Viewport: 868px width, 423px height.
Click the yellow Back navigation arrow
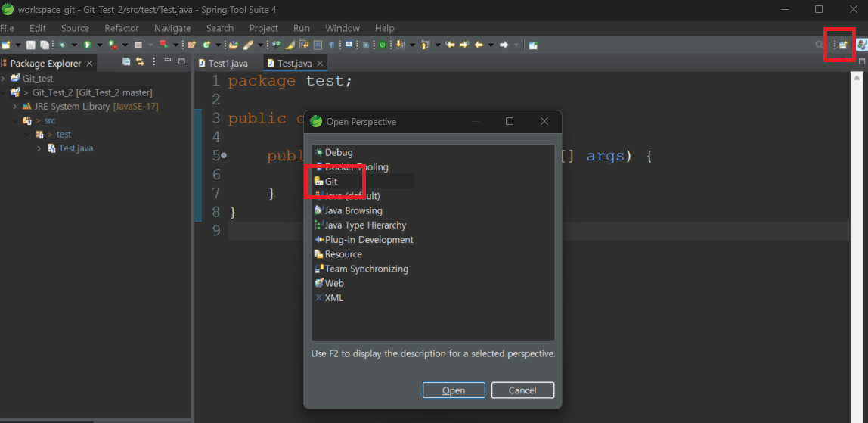click(479, 45)
